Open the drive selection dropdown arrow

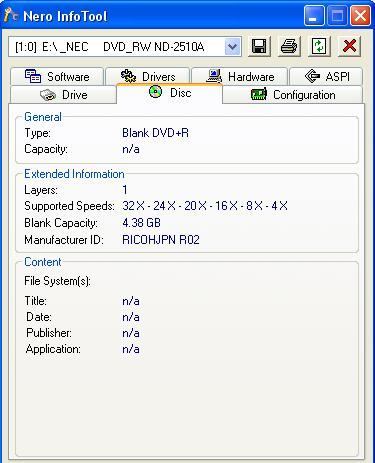coord(232,47)
